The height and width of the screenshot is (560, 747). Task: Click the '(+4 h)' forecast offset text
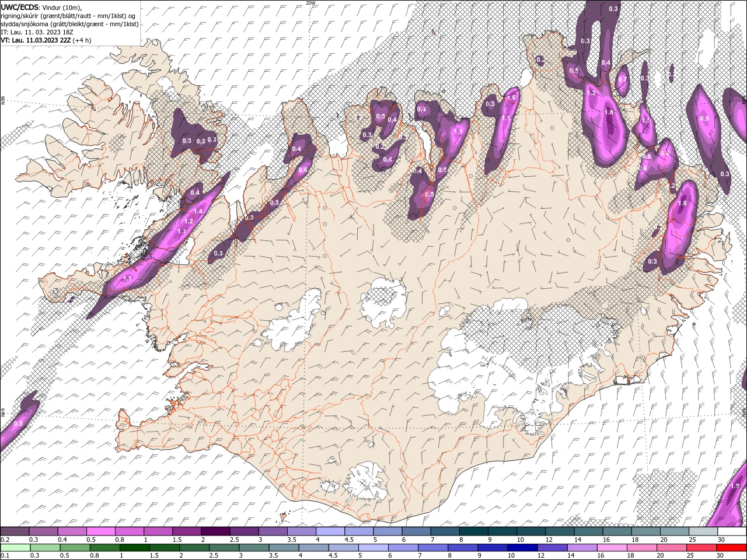coord(82,40)
